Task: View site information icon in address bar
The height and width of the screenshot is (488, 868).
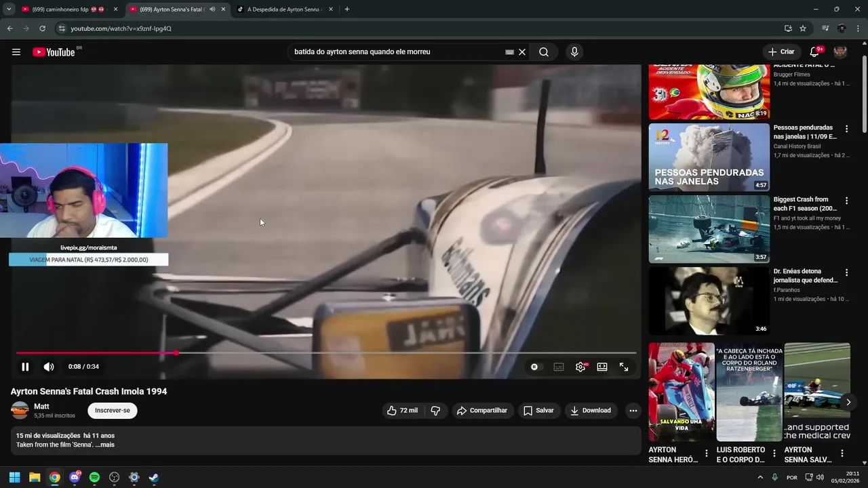Action: (61, 28)
